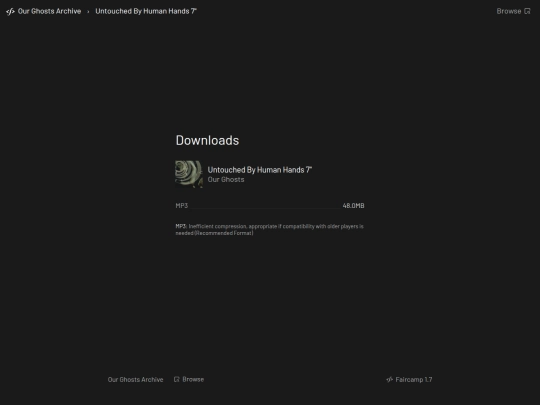Open Our Ghosts Archive footer link
Image resolution: width=540 pixels, height=405 pixels.
click(135, 380)
